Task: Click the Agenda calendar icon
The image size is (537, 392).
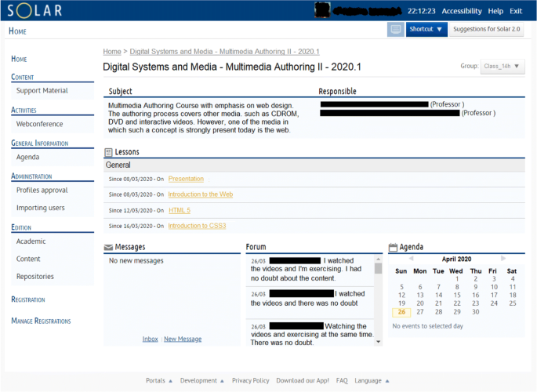Action: [x=393, y=247]
